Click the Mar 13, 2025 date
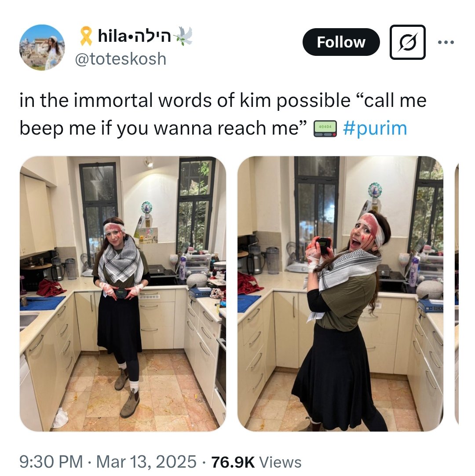 pos(146,461)
